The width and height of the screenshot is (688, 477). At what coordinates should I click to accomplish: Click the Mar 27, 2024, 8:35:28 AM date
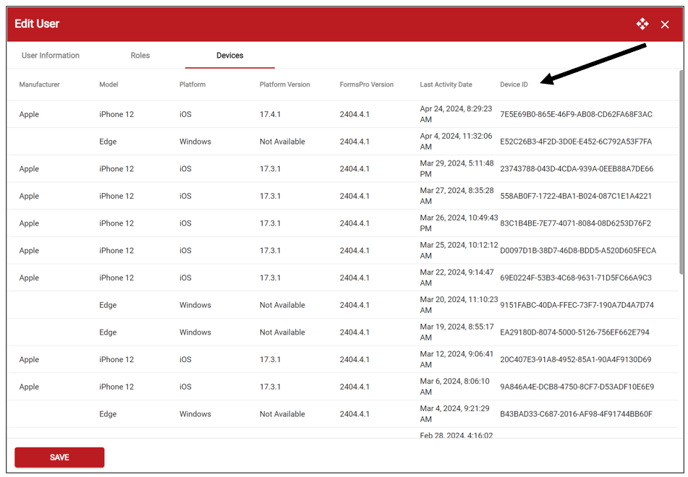(x=457, y=196)
